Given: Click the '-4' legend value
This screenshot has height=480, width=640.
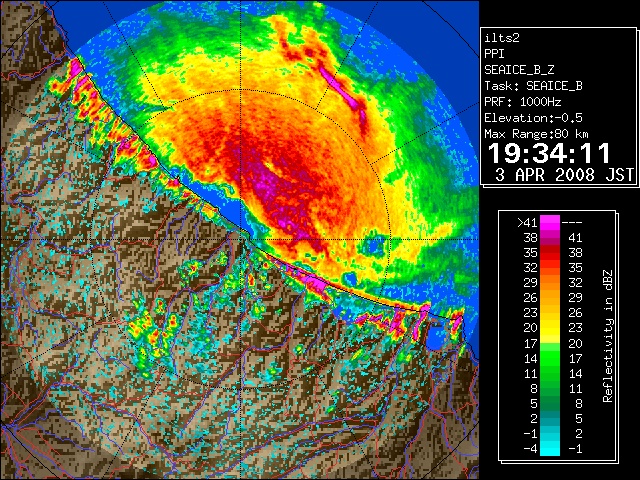Looking at the screenshot, I should [x=530, y=449].
